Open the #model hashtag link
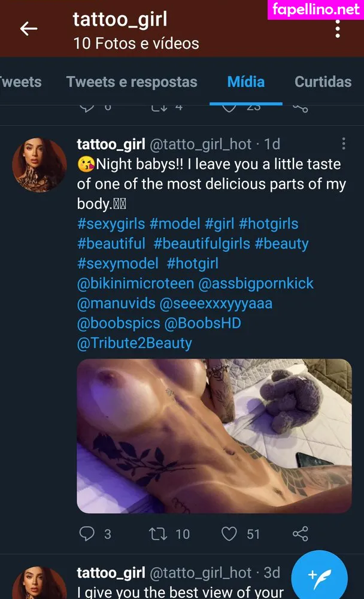Image resolution: width=364 pixels, height=599 pixels. tap(175, 224)
